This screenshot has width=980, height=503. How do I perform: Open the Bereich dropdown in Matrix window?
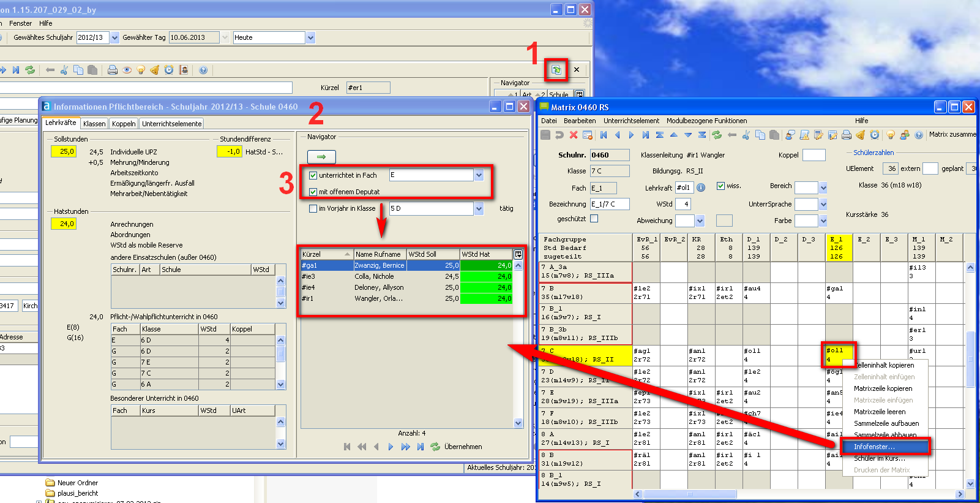(823, 187)
